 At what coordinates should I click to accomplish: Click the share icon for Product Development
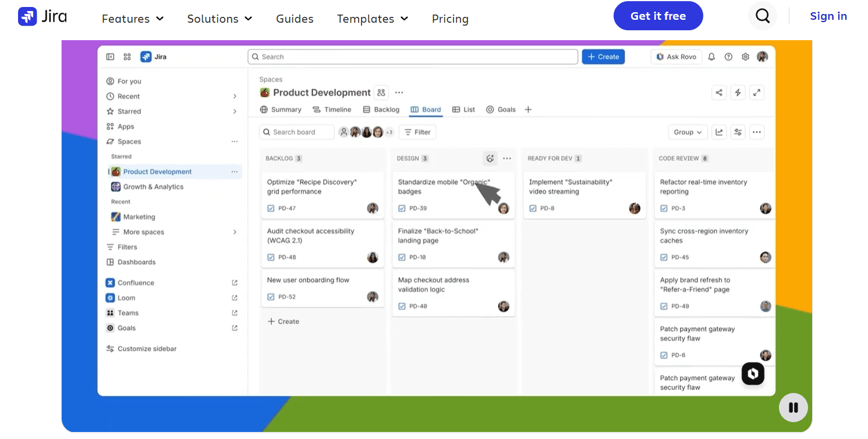pyautogui.click(x=719, y=93)
